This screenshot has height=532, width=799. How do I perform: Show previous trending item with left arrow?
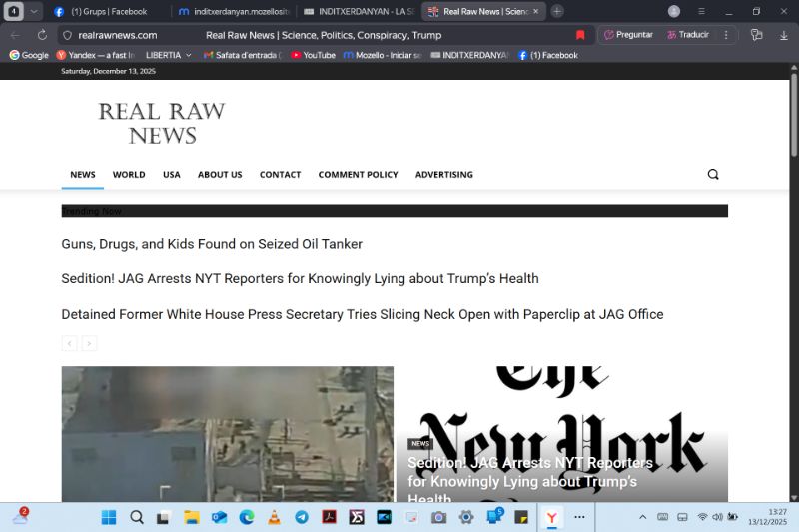[x=69, y=343]
